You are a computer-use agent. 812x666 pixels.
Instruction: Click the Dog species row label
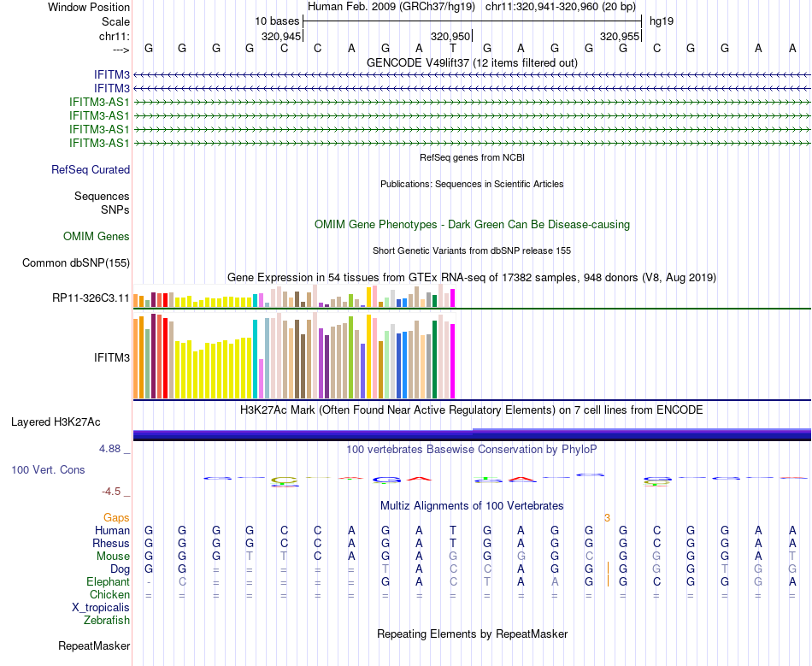pos(120,569)
